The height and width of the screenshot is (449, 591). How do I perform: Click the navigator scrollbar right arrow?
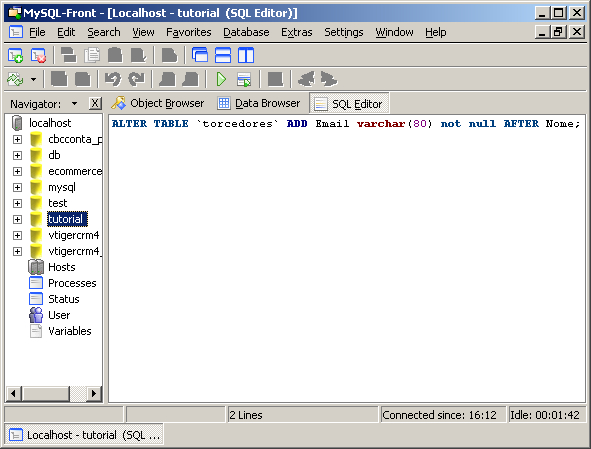click(x=94, y=394)
